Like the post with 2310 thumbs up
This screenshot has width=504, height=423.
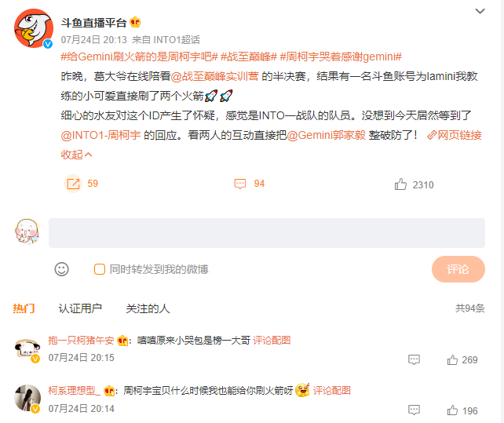point(400,184)
